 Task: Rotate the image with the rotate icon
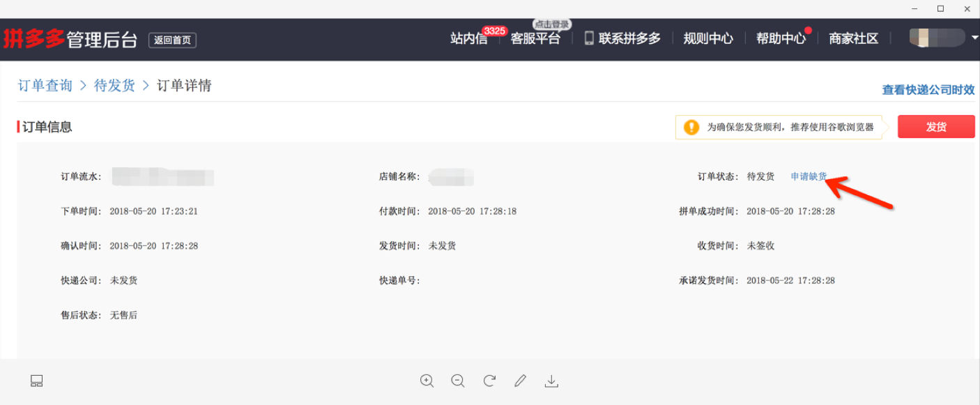[489, 381]
